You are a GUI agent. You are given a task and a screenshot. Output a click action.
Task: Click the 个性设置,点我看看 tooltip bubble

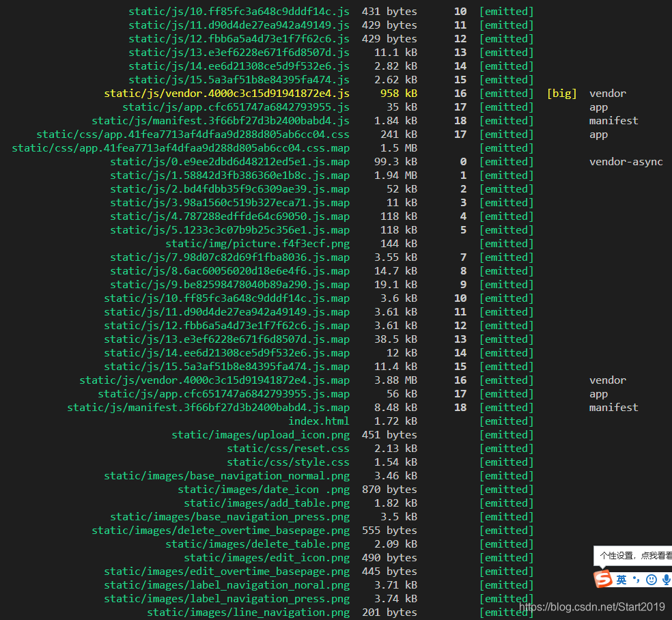click(633, 556)
